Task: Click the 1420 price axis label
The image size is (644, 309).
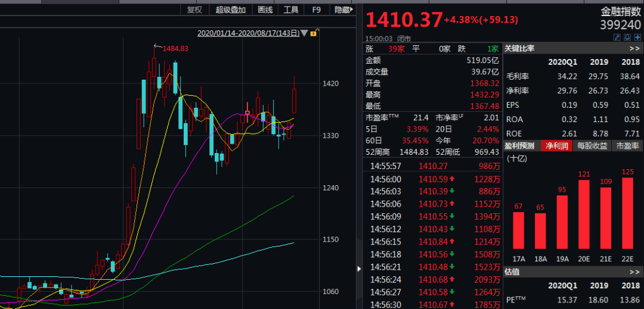Action: [330, 83]
